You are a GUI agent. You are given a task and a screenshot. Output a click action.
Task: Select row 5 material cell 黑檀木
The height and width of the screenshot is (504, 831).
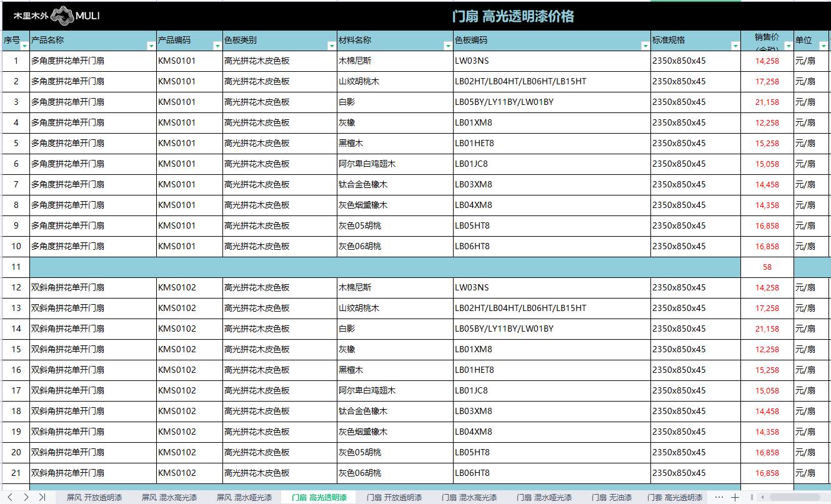pos(395,144)
